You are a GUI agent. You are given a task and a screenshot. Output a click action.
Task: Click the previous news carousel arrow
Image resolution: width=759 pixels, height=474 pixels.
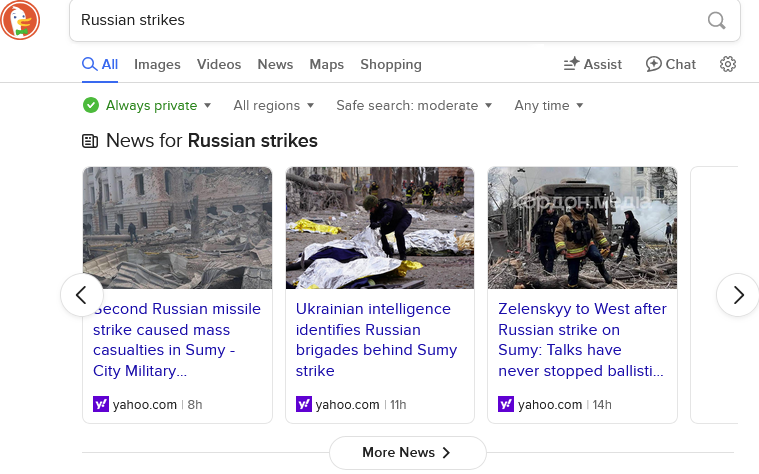pos(82,295)
